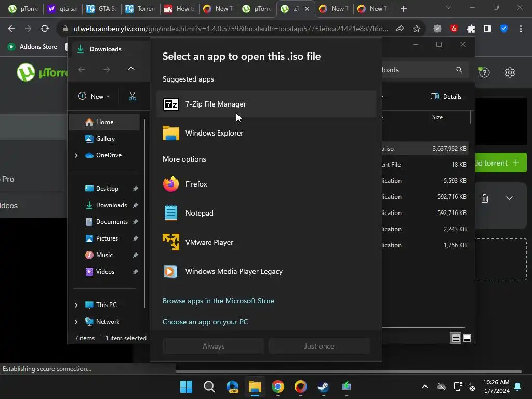532x399 pixels.
Task: Open uTorrent help question mark icon
Action: tap(484, 72)
